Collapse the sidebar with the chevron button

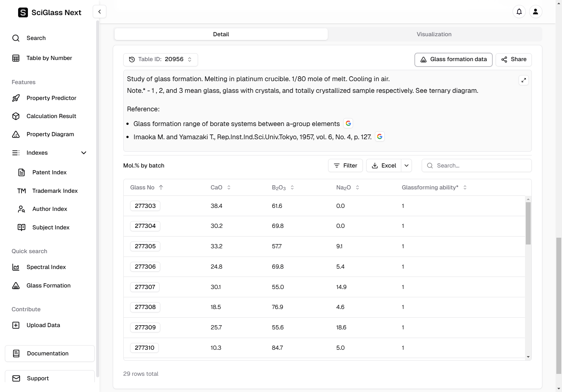[100, 12]
